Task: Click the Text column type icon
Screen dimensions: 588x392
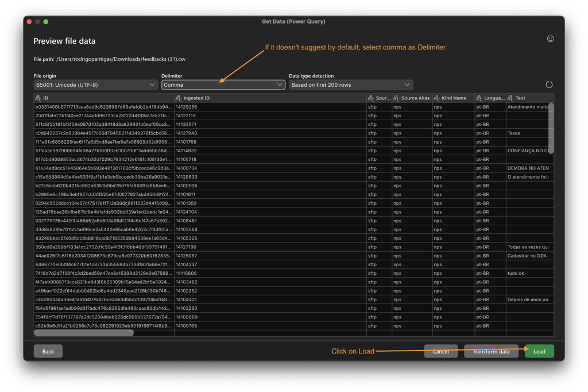Action: pos(510,98)
